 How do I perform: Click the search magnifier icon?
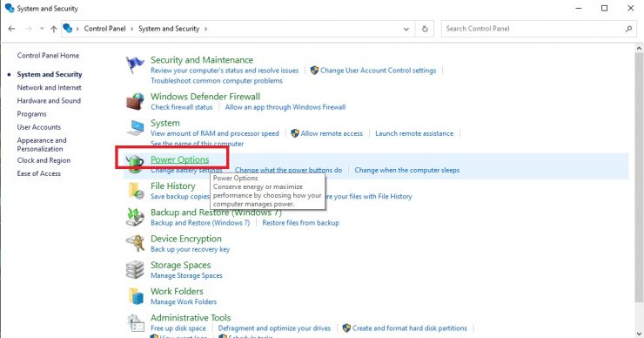[628, 29]
